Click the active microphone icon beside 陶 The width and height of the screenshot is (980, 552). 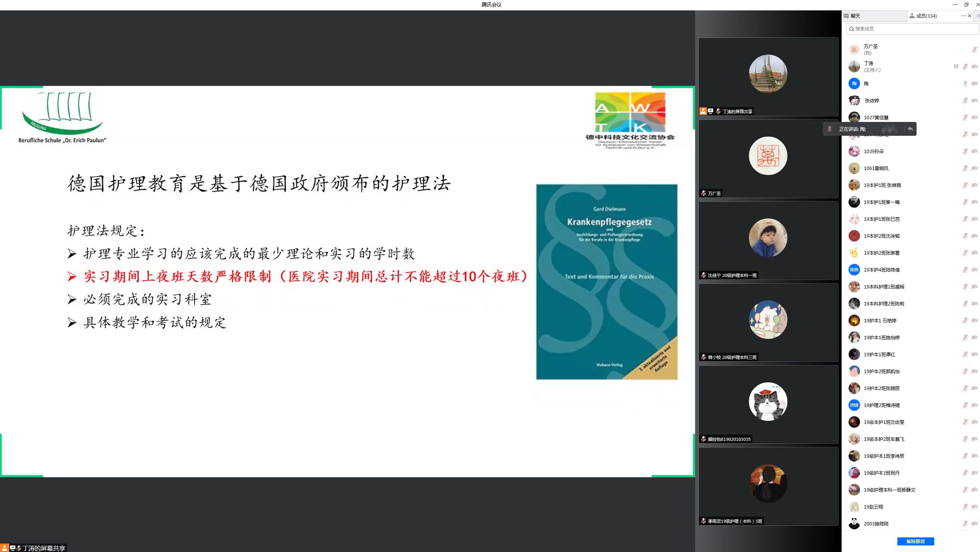point(965,83)
